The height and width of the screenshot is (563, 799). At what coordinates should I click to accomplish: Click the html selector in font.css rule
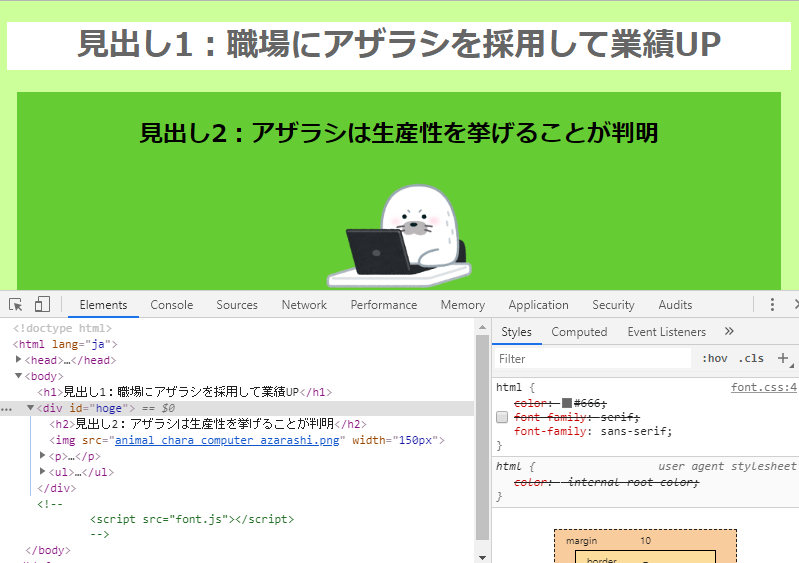tap(509, 387)
